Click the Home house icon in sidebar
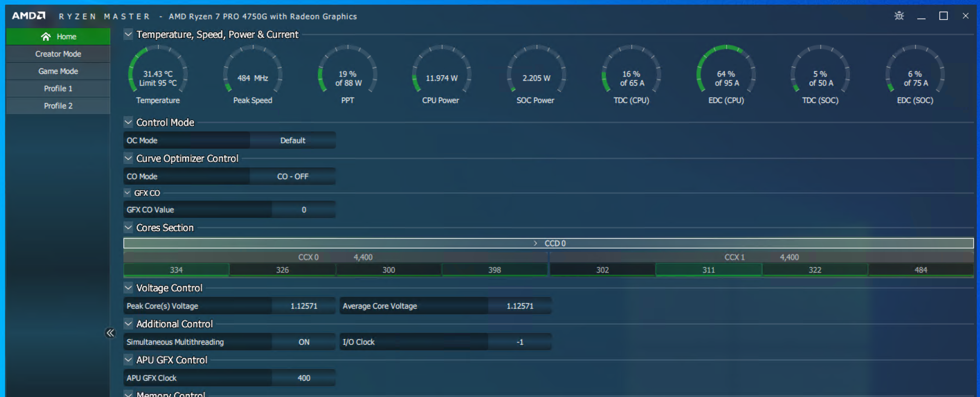Screen dimensions: 980x397 tap(46, 36)
